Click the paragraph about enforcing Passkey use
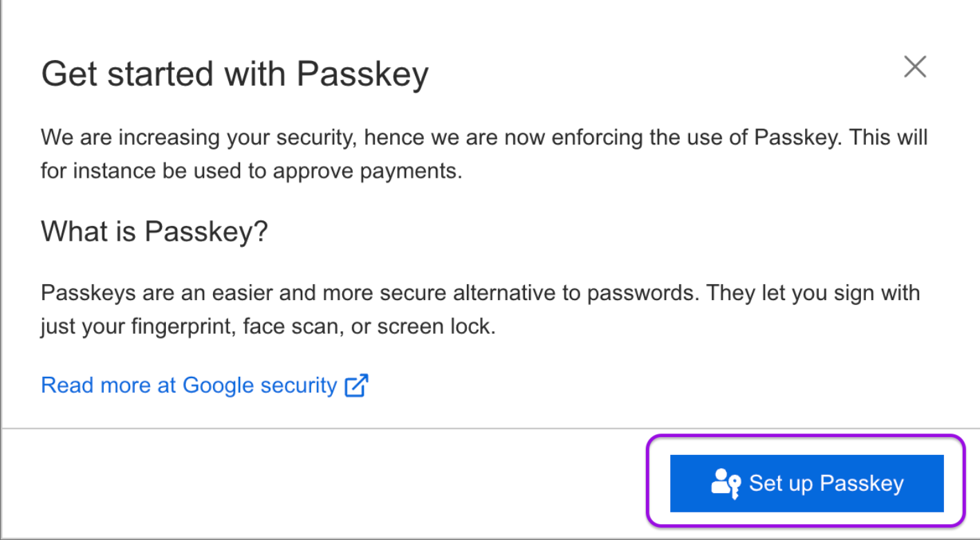This screenshot has height=540, width=980. [x=484, y=153]
